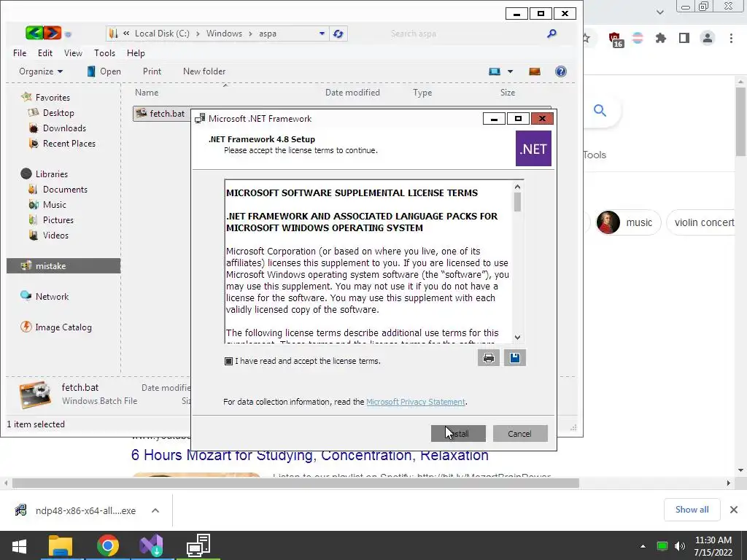
Task: Refresh the aspa folder listing
Action: pyautogui.click(x=338, y=34)
